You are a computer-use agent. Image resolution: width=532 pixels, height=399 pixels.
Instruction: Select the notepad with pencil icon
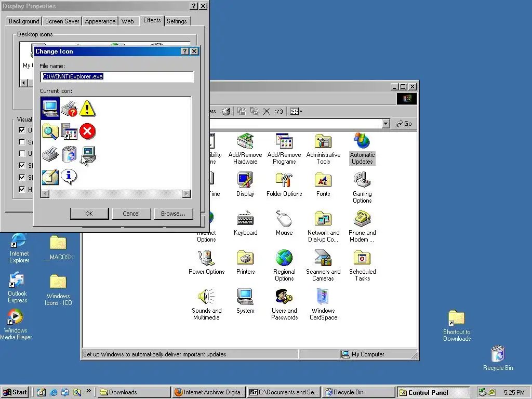click(50, 177)
